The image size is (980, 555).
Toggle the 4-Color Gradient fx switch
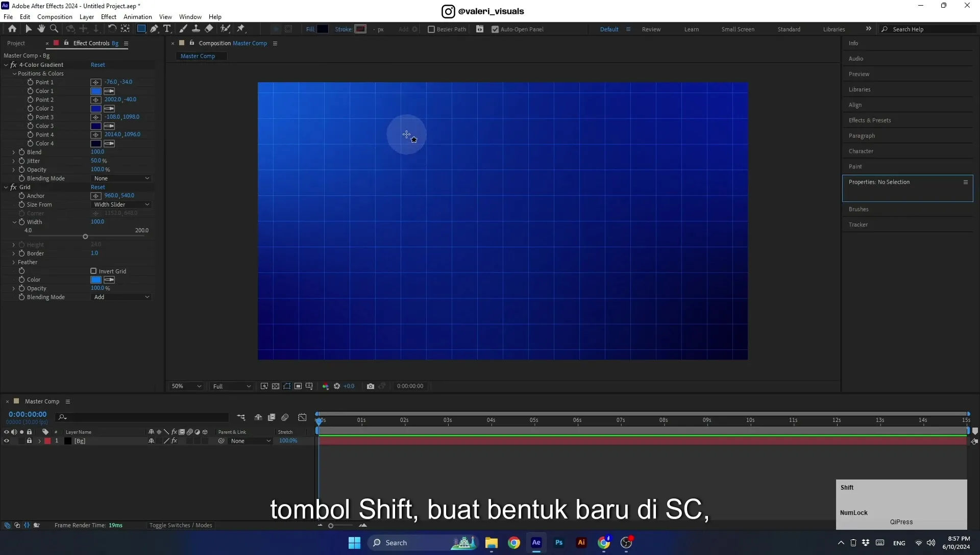(14, 65)
